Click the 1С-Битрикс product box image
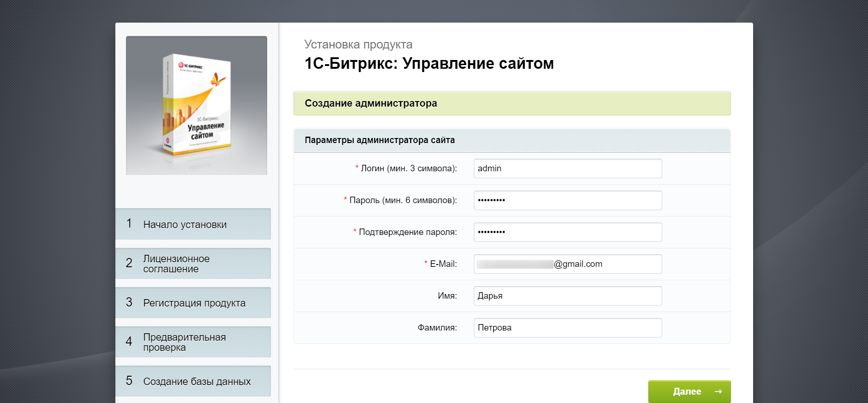 pos(197,105)
